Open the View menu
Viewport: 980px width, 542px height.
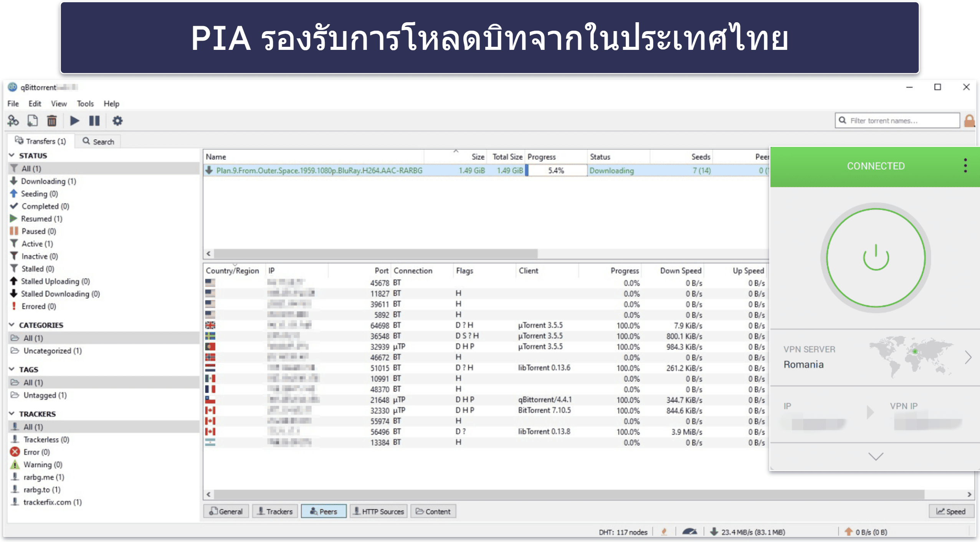(x=59, y=104)
